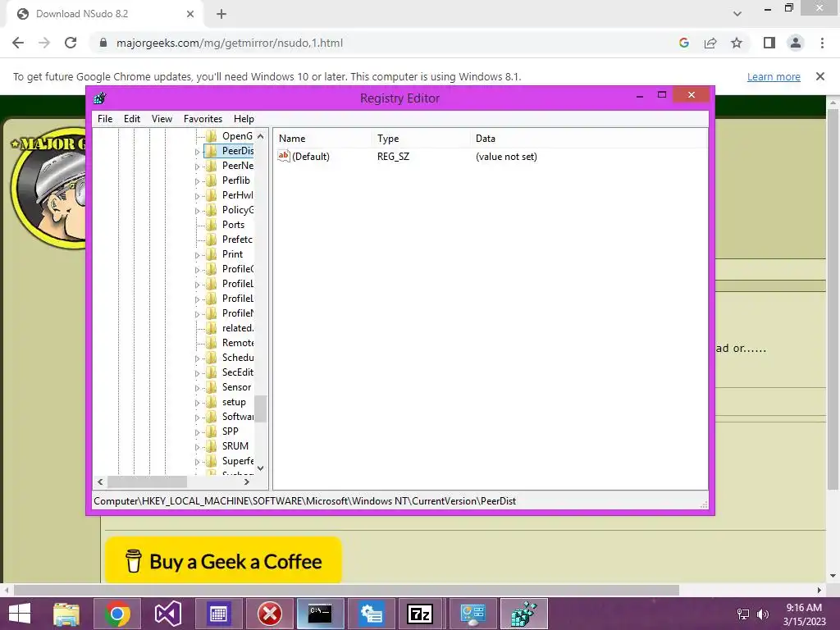Image resolution: width=840 pixels, height=630 pixels.
Task: Open the View menu in Registry Editor
Action: [x=162, y=119]
